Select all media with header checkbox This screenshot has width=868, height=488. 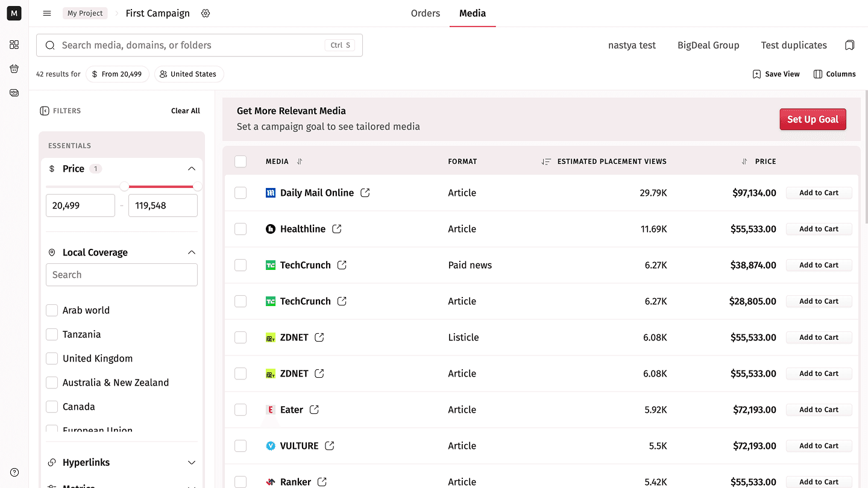pos(241,161)
